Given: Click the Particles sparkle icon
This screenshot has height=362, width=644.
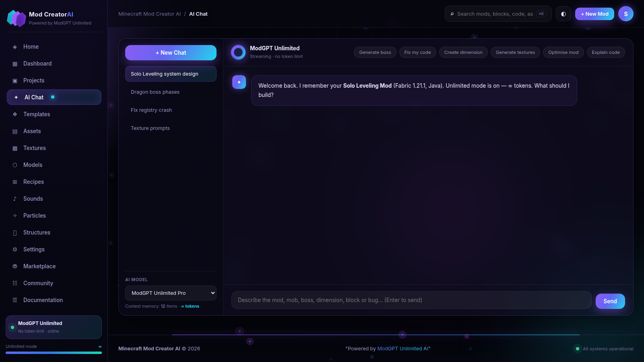Looking at the screenshot, I should pos(15,216).
